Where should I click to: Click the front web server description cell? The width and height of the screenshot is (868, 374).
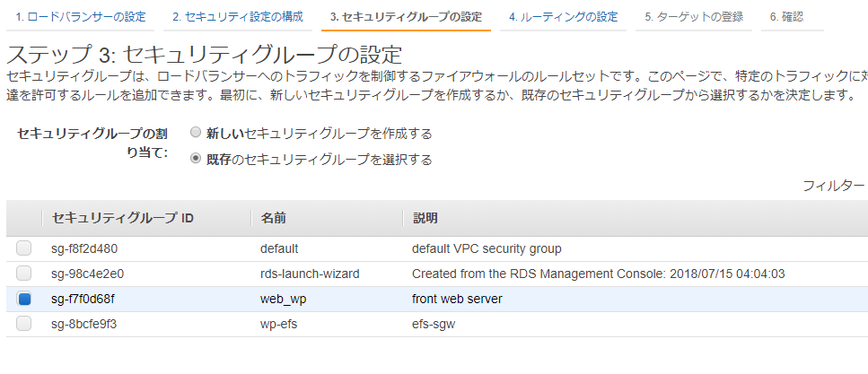pyautogui.click(x=457, y=299)
